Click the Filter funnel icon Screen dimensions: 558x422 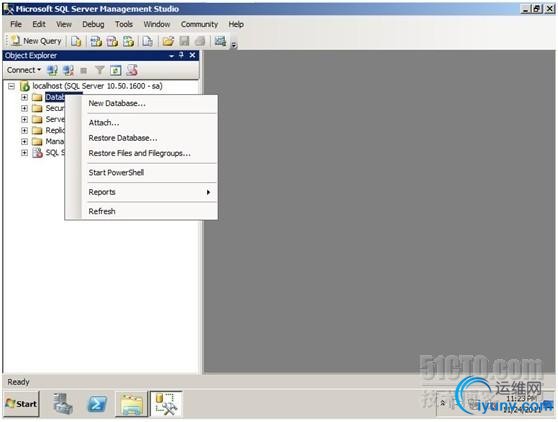tap(100, 70)
